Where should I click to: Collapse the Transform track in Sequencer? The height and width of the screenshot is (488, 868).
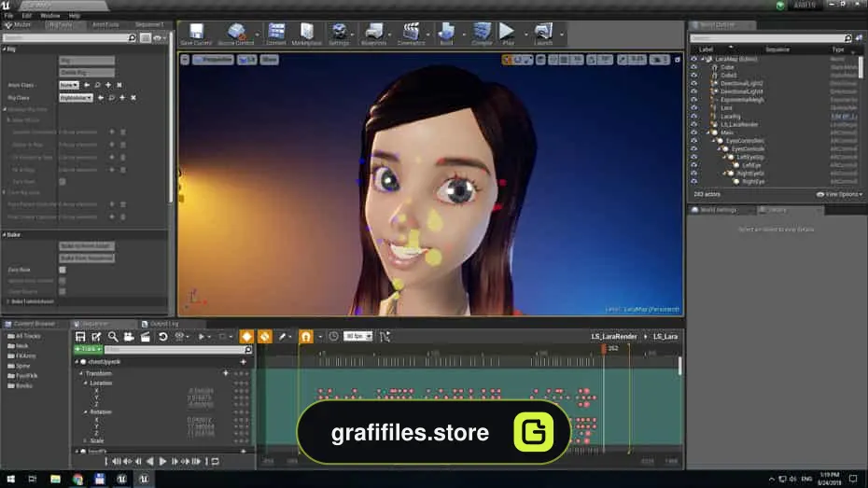[81, 373]
